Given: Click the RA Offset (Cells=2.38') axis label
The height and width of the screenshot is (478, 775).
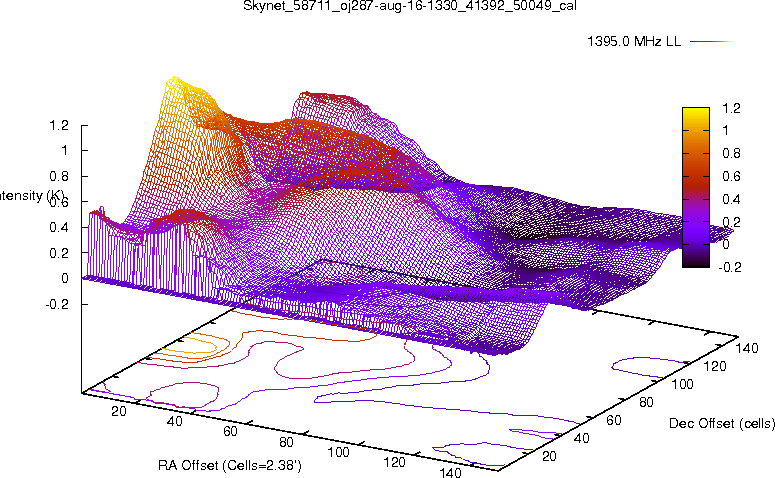Looking at the screenshot, I should point(230,465).
